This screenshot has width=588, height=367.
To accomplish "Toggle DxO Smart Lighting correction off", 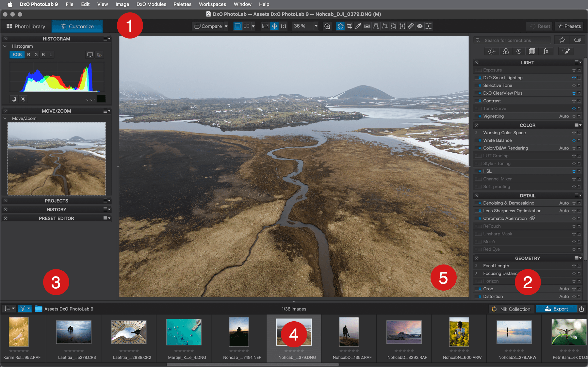I will point(479,78).
